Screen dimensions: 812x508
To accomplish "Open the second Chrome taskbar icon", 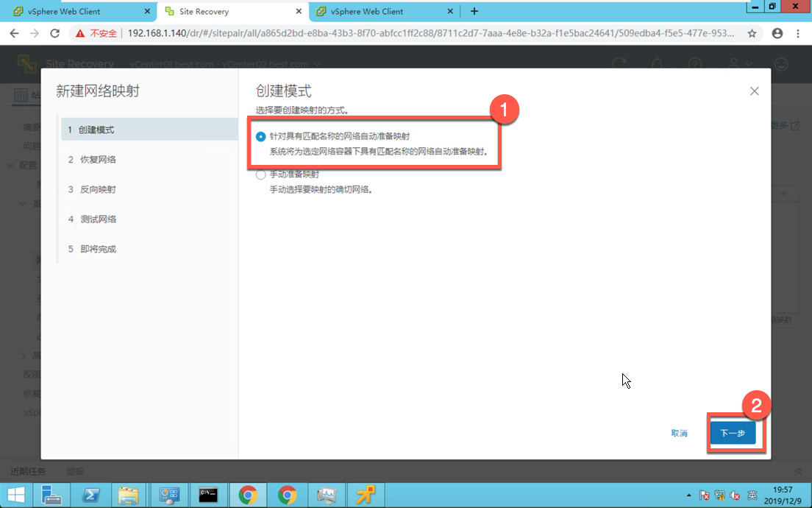I will pos(288,495).
